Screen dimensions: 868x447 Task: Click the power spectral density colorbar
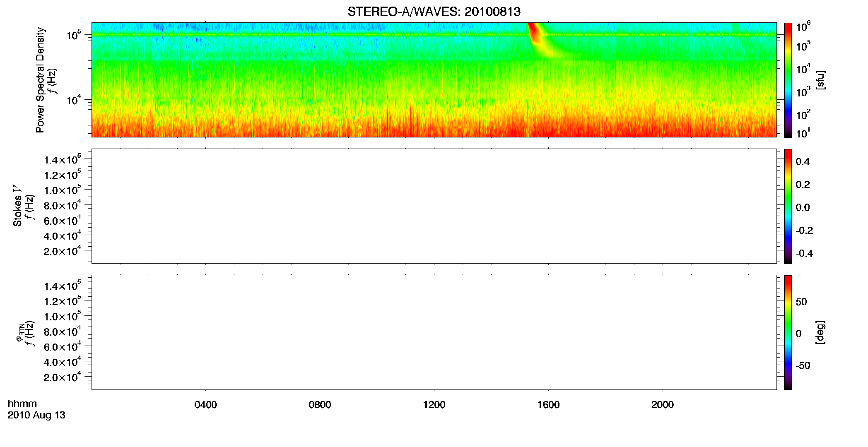[788, 80]
